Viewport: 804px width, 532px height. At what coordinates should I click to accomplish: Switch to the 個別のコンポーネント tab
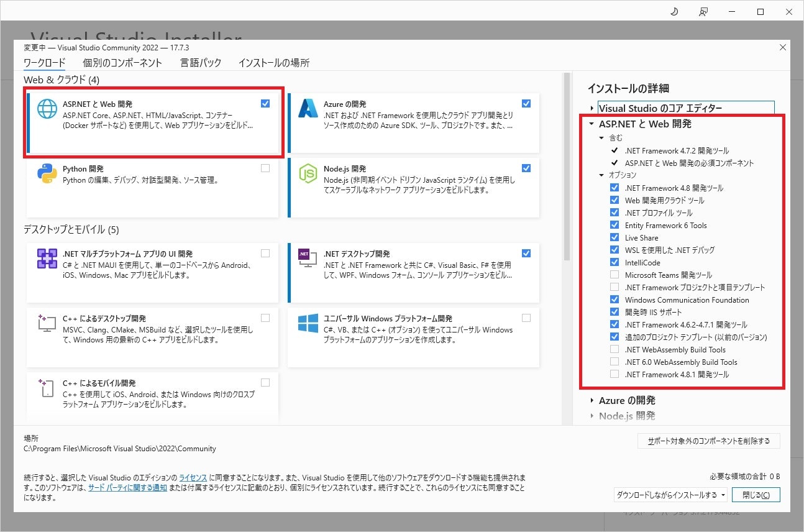(x=122, y=63)
